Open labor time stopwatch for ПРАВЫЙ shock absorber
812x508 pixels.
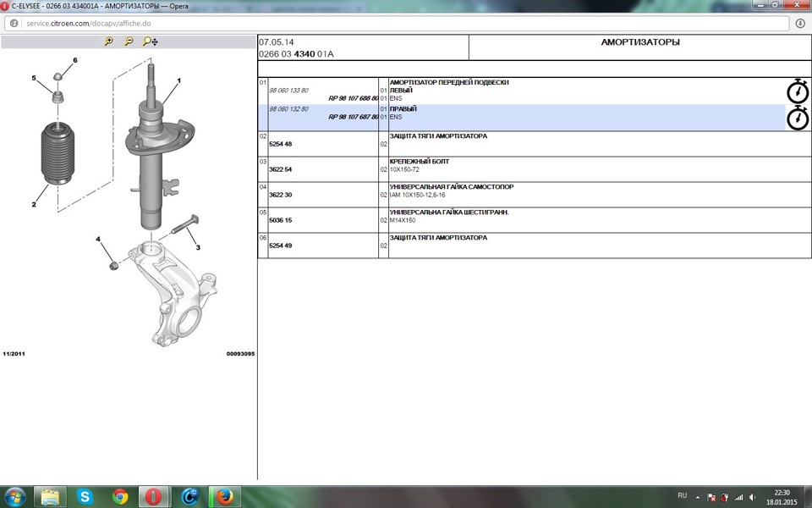click(x=798, y=117)
